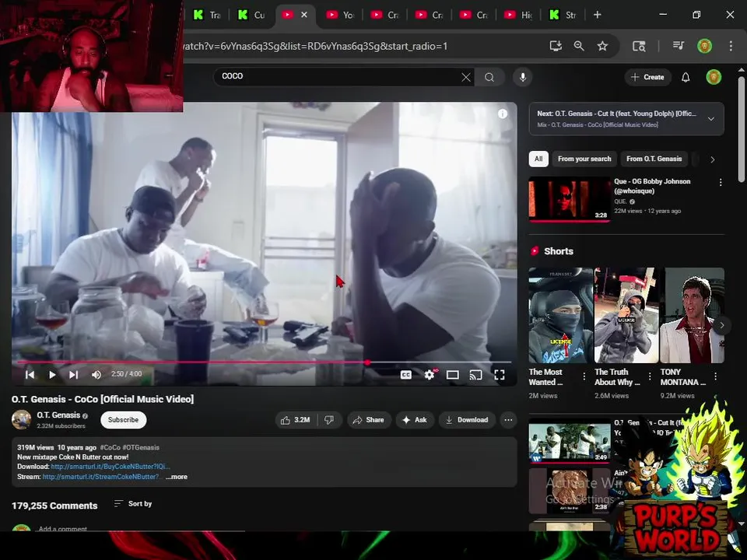
Task: Switch to the Kick tab labeled Cu
Action: (252, 15)
